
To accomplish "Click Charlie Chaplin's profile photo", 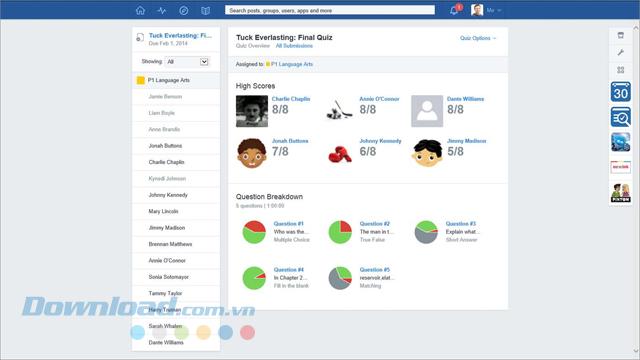I will click(252, 111).
